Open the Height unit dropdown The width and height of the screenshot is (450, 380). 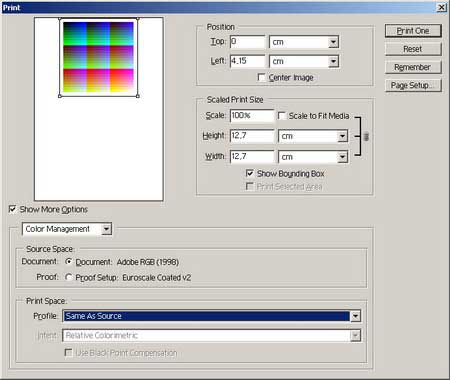click(x=313, y=136)
